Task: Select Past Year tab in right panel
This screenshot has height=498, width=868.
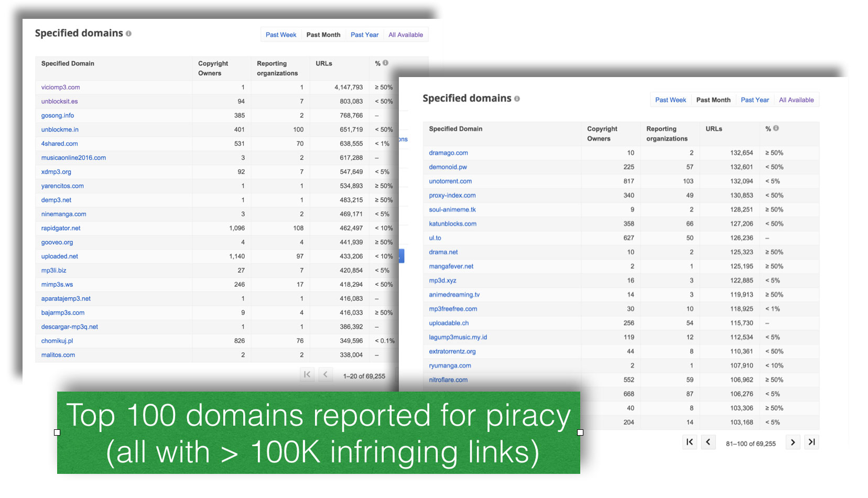Action: tap(755, 100)
